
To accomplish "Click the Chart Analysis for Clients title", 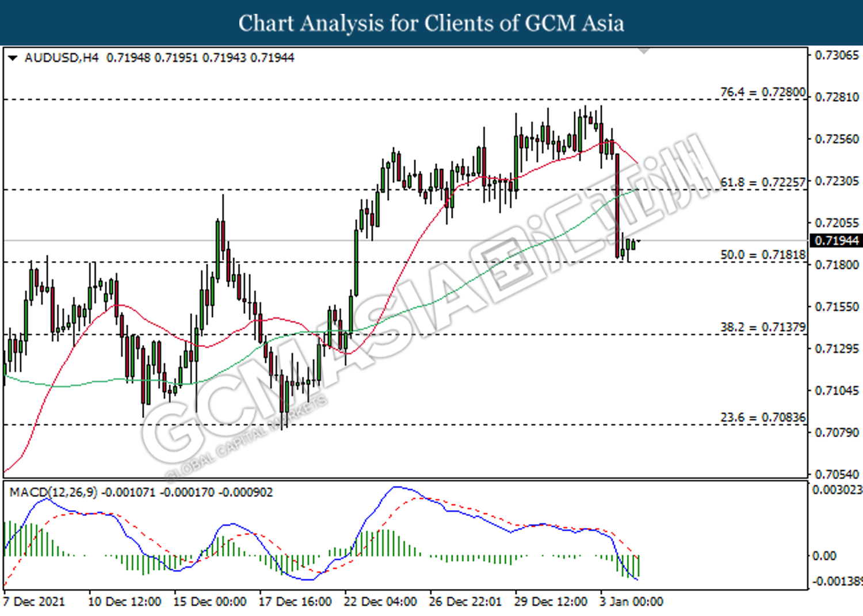I will click(431, 23).
